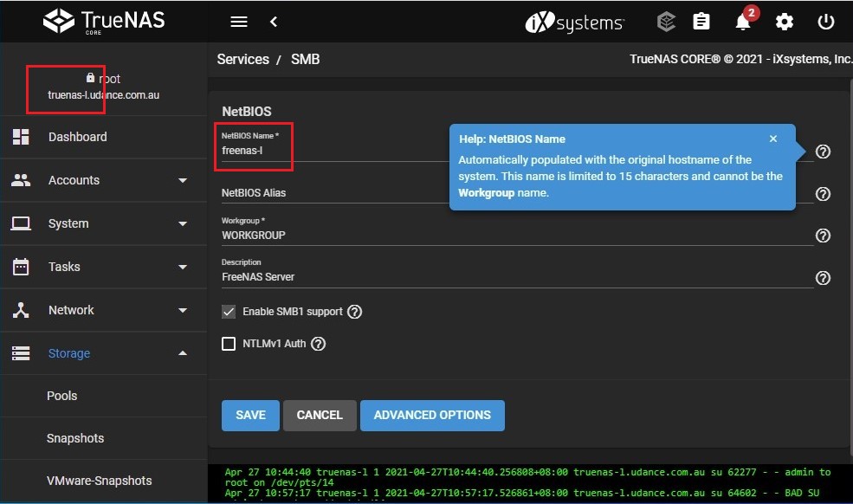Save the SMB settings
The height and width of the screenshot is (504, 853).
click(250, 416)
